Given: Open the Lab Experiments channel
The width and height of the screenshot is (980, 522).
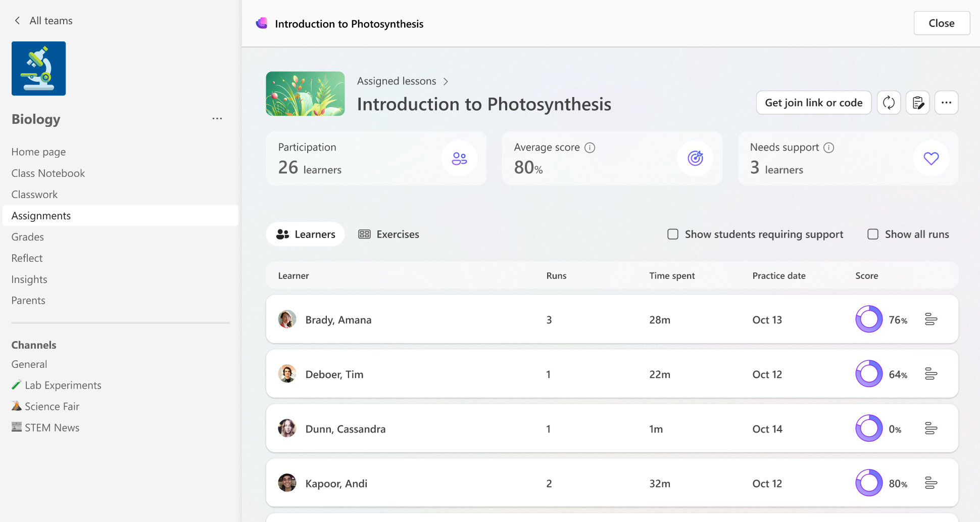Looking at the screenshot, I should [x=57, y=385].
